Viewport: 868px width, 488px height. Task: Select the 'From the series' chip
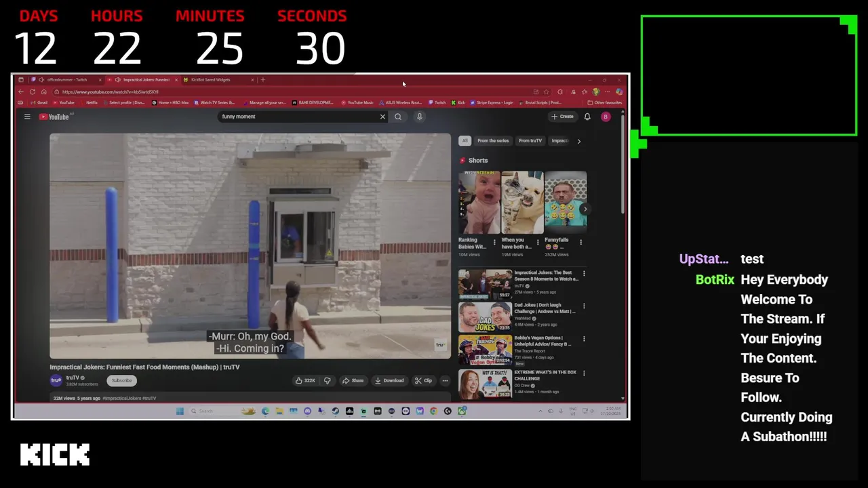tap(493, 141)
